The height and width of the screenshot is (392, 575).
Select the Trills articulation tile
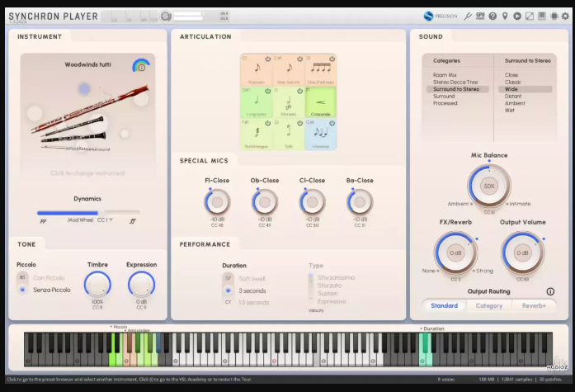point(289,135)
